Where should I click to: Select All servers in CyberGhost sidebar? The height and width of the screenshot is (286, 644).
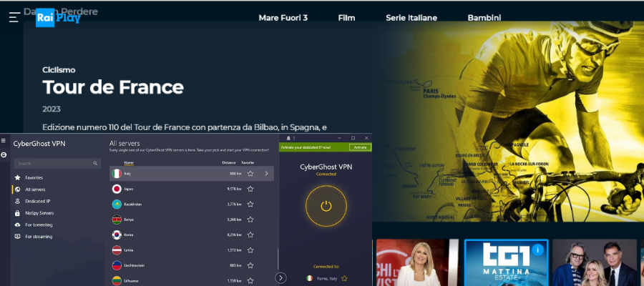tap(35, 189)
